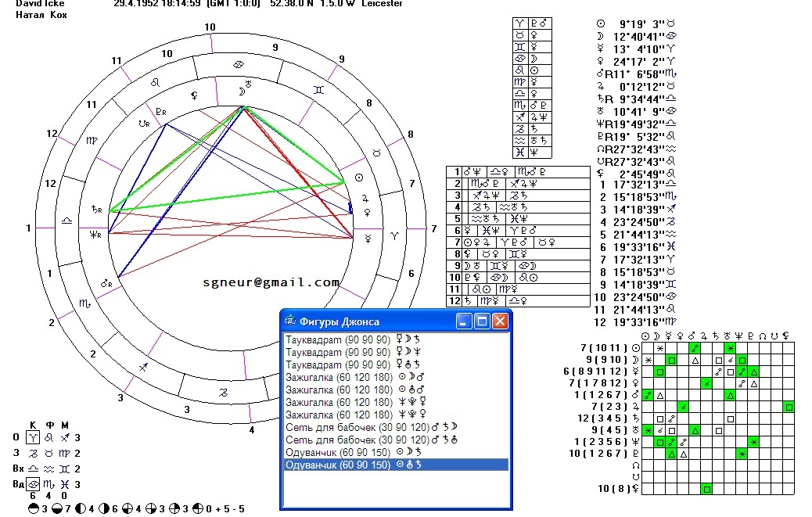Maximize the Фигуры Джонса window
The width and height of the screenshot is (812, 517).
coord(482,321)
